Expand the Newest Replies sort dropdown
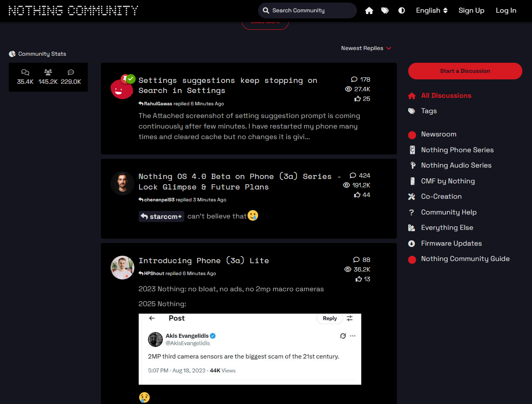 [x=366, y=48]
